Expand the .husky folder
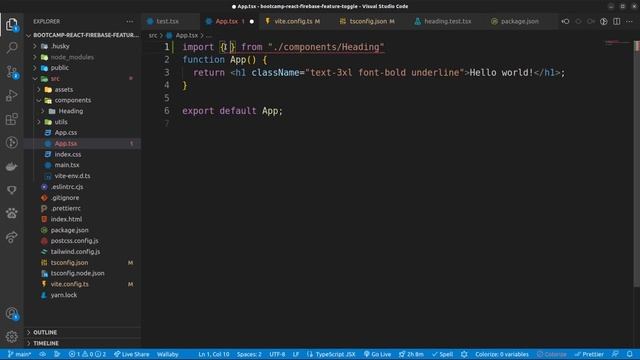640x360 pixels. click(82, 46)
